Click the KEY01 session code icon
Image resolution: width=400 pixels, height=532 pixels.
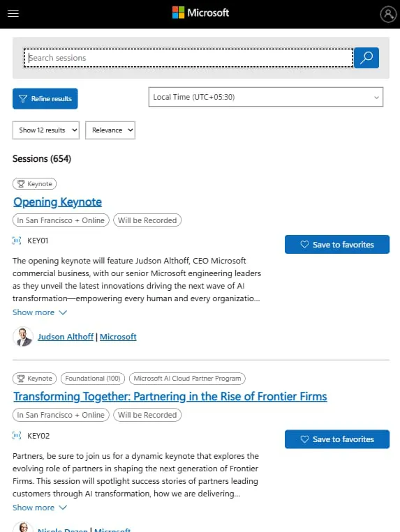[17, 241]
